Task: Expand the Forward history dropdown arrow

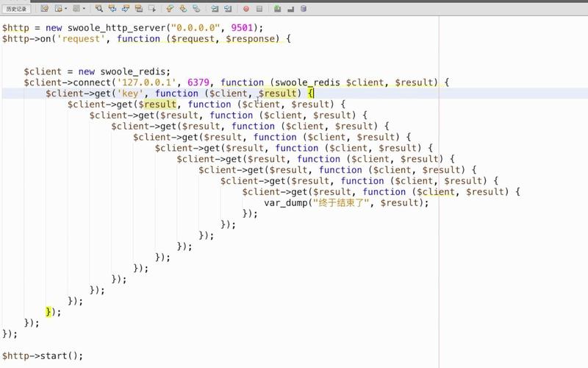Action: (x=83, y=9)
